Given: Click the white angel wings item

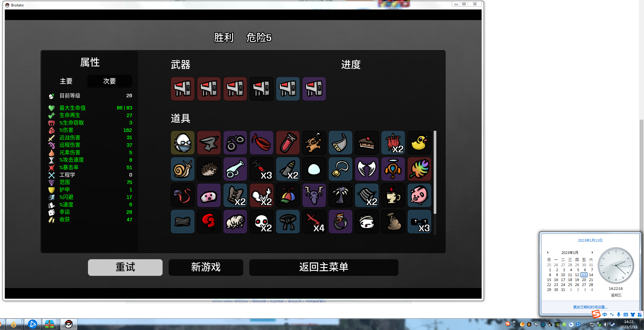Looking at the screenshot, I should click(367, 169).
